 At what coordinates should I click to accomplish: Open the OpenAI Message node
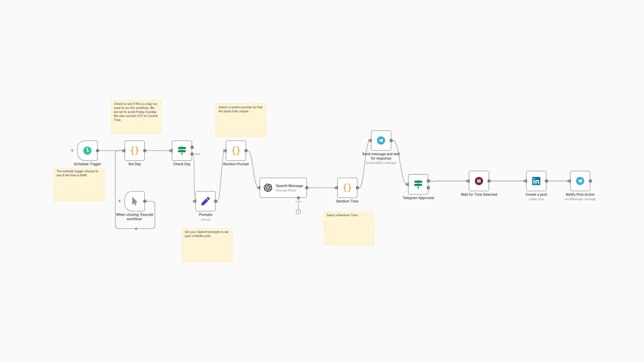[283, 188]
